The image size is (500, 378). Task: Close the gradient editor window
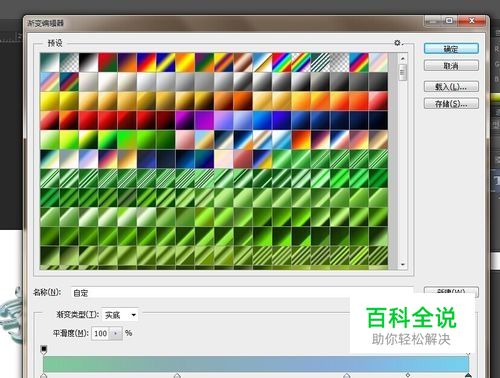(472, 21)
